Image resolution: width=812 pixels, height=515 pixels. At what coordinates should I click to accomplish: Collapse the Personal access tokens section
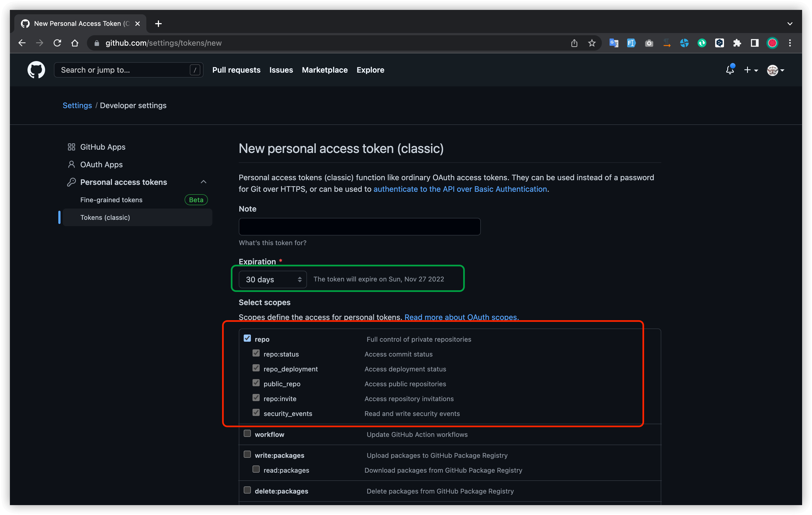(x=203, y=182)
